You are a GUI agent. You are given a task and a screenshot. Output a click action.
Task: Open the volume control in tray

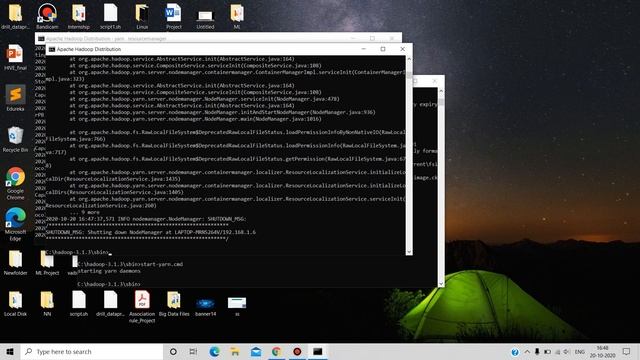click(x=567, y=352)
